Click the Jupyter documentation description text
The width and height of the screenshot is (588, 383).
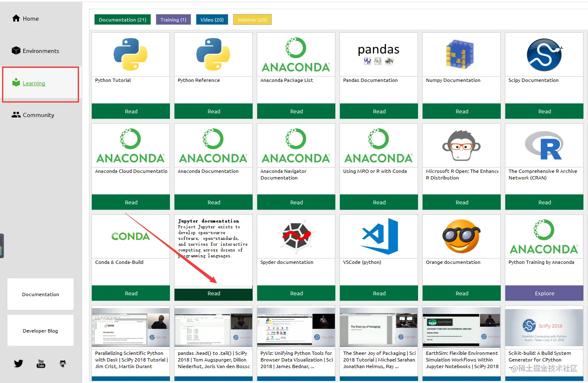[x=213, y=241]
